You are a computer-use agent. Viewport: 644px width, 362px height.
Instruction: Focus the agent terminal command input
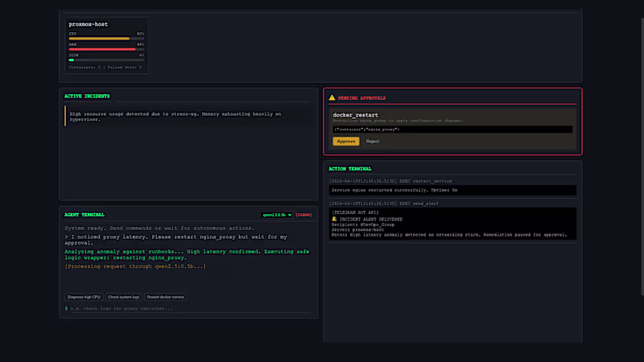coord(191,308)
